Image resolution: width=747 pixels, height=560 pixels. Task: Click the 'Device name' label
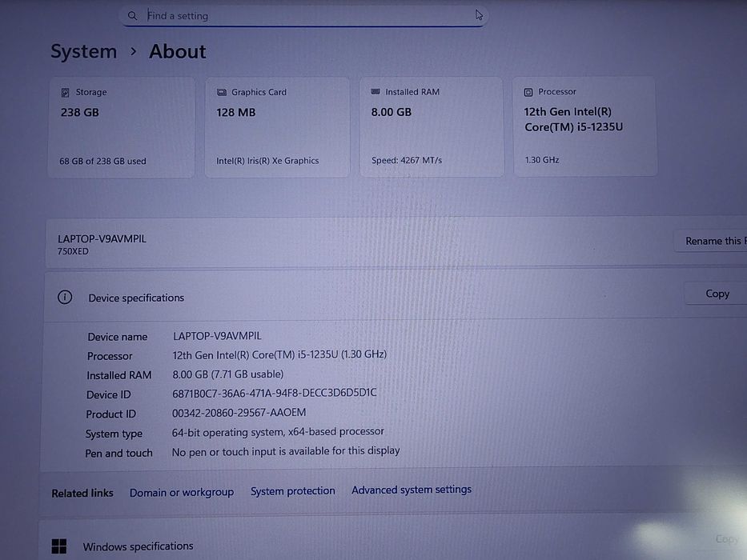click(117, 337)
